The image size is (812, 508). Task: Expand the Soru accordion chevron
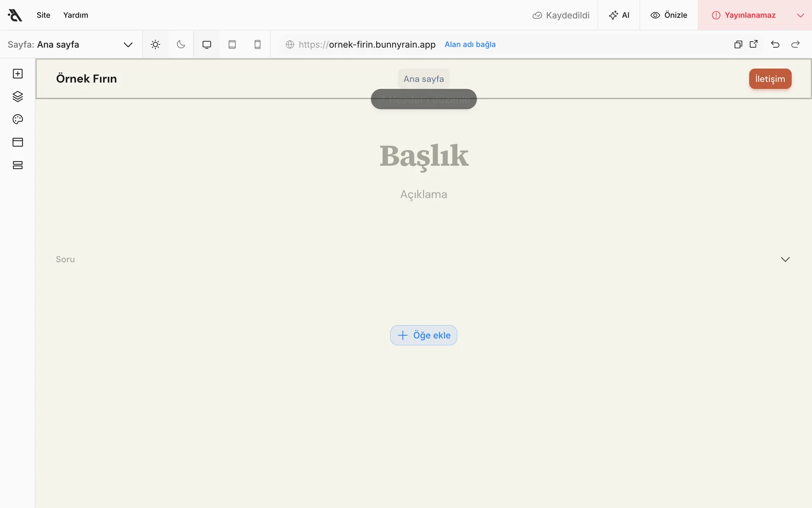[785, 260]
